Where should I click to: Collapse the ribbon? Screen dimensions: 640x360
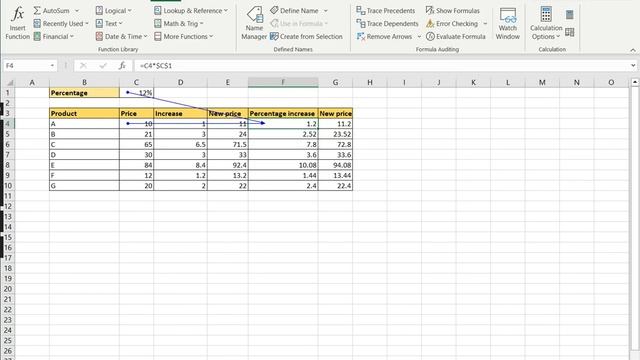[x=633, y=50]
